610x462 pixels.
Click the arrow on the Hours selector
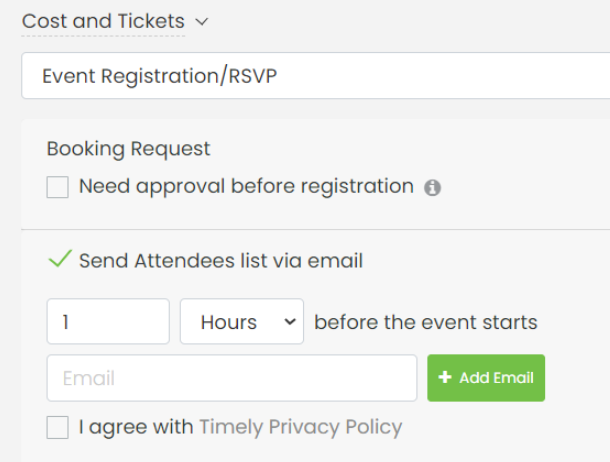coord(290,322)
